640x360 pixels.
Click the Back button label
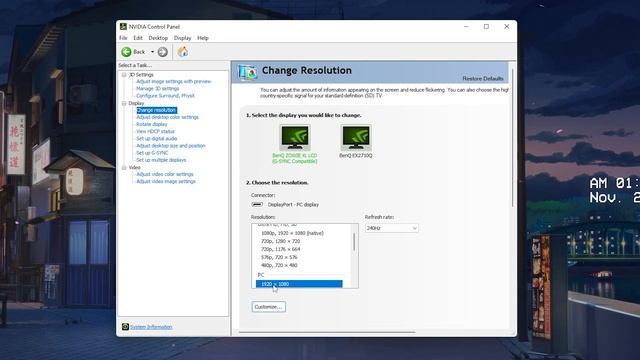click(x=139, y=52)
